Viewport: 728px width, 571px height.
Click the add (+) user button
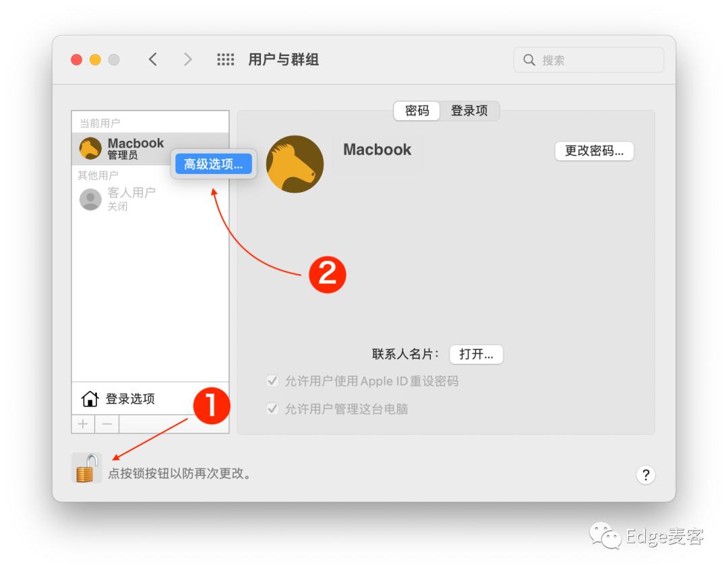click(82, 424)
